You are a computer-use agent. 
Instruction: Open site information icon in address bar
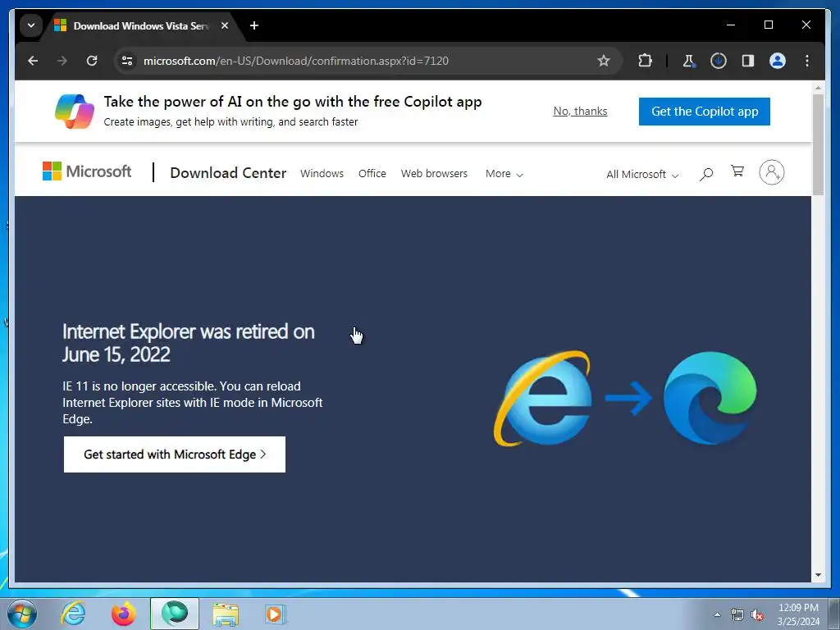click(x=127, y=61)
